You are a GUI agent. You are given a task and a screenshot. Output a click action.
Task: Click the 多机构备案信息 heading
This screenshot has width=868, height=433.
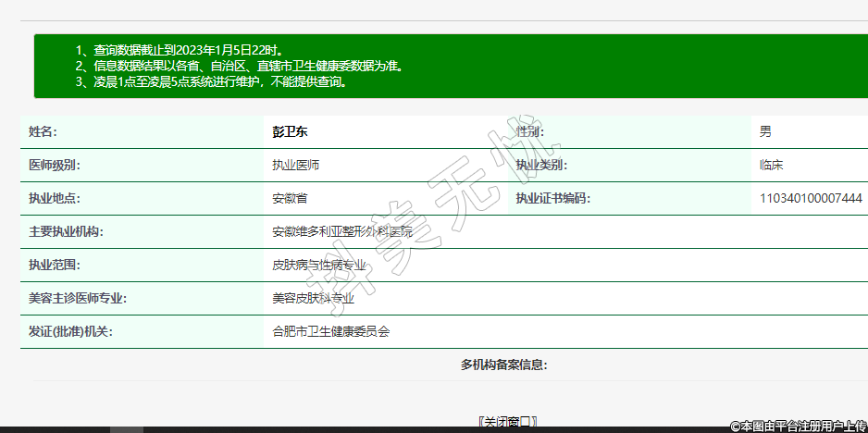pos(503,365)
